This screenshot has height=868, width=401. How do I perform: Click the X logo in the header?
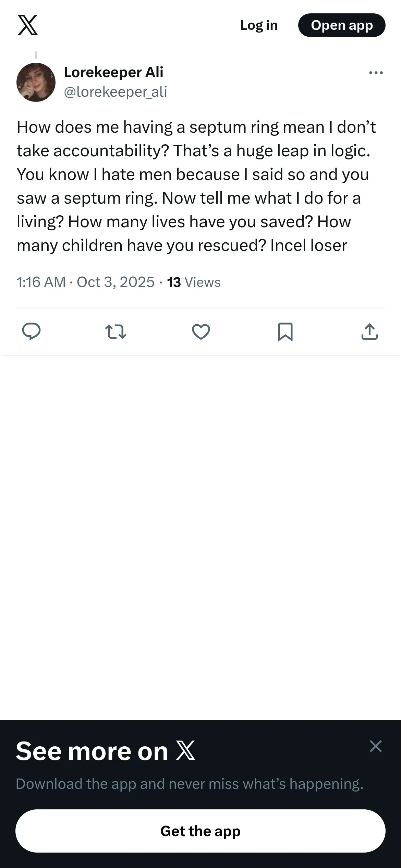point(28,25)
